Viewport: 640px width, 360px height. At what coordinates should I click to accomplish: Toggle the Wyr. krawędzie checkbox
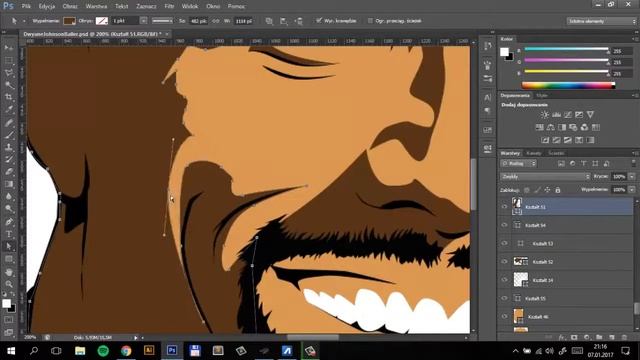[319, 20]
